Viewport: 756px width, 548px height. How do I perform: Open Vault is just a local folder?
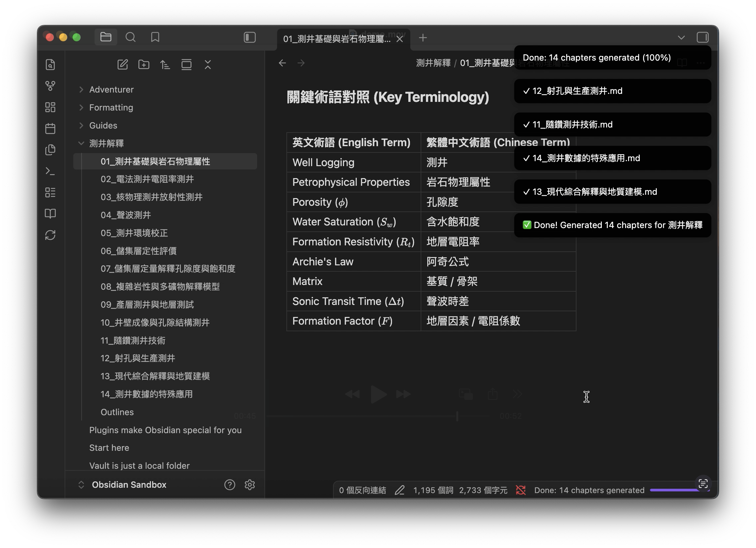[x=139, y=466]
